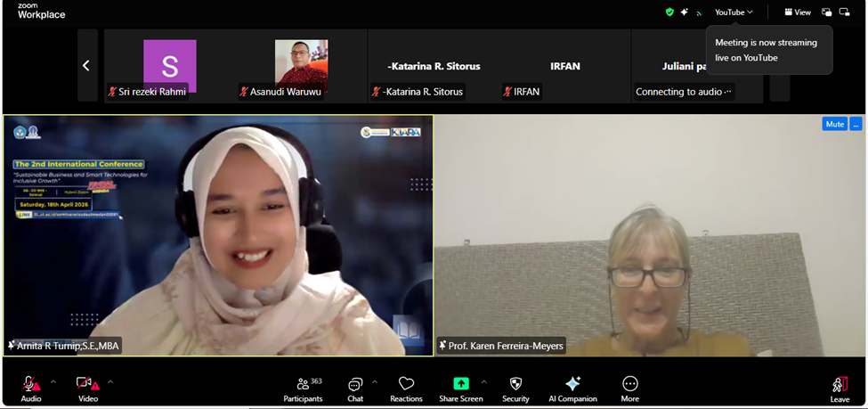868x409 pixels.
Task: Open the Participants panel
Action: [x=303, y=389]
